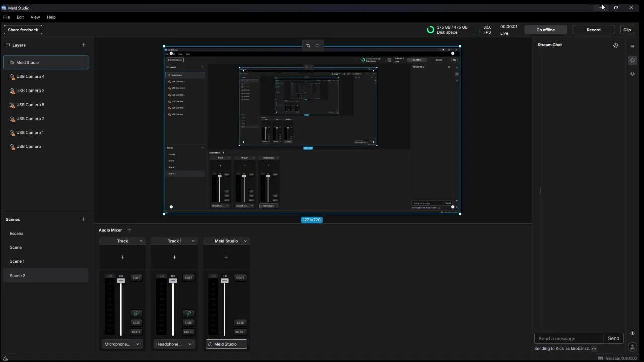Image resolution: width=644 pixels, height=362 pixels.
Task: Mute the Track channel
Action: coord(136,332)
